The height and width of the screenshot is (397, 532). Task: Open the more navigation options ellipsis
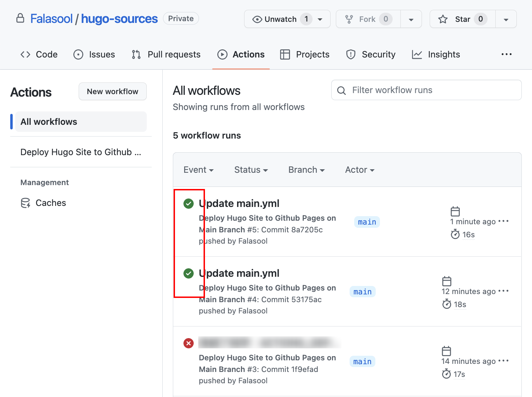(506, 54)
